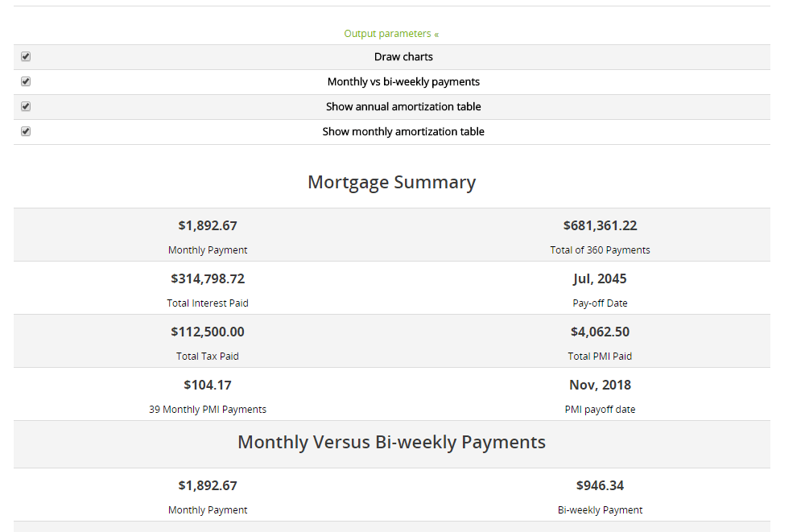Screen dimensions: 805x532
Task: Select the Show monthly amortization table label
Action: point(403,131)
